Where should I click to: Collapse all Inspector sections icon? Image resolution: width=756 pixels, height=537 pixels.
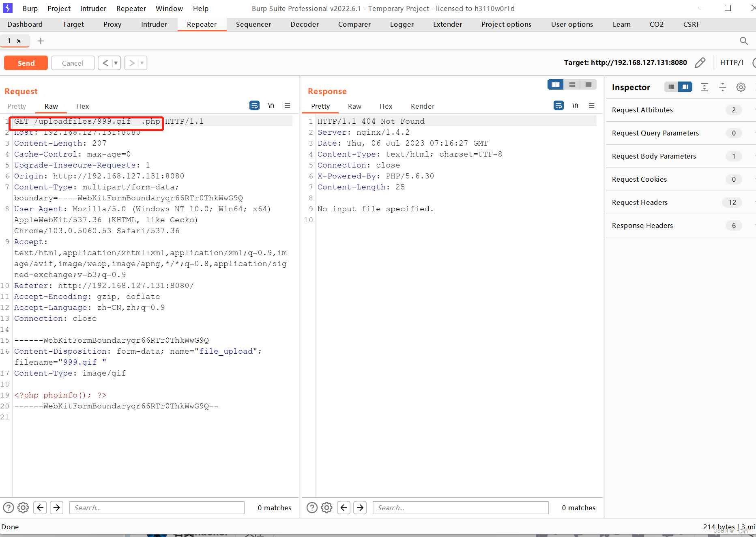tap(723, 87)
